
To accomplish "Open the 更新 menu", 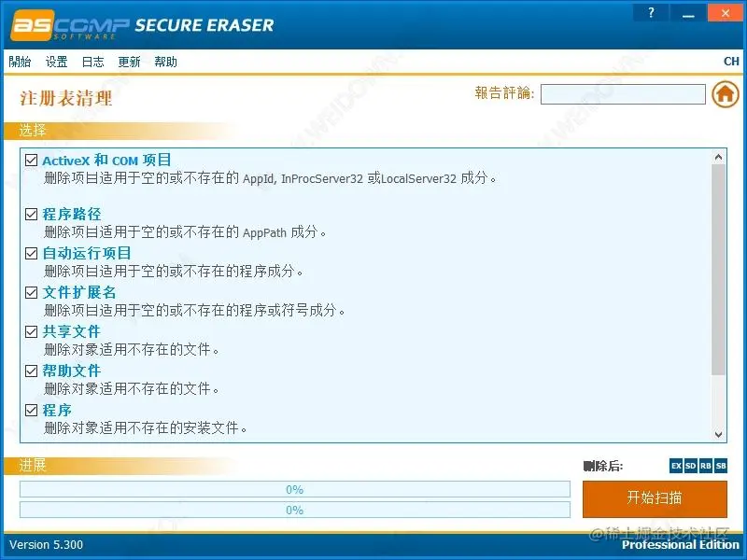I will click(x=129, y=62).
